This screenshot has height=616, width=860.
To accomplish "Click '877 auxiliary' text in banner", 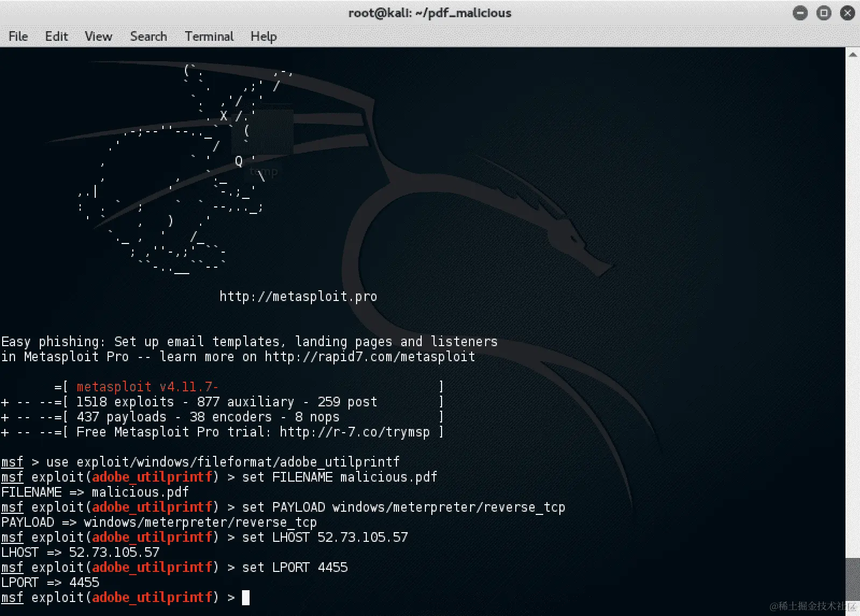I will click(x=246, y=402).
